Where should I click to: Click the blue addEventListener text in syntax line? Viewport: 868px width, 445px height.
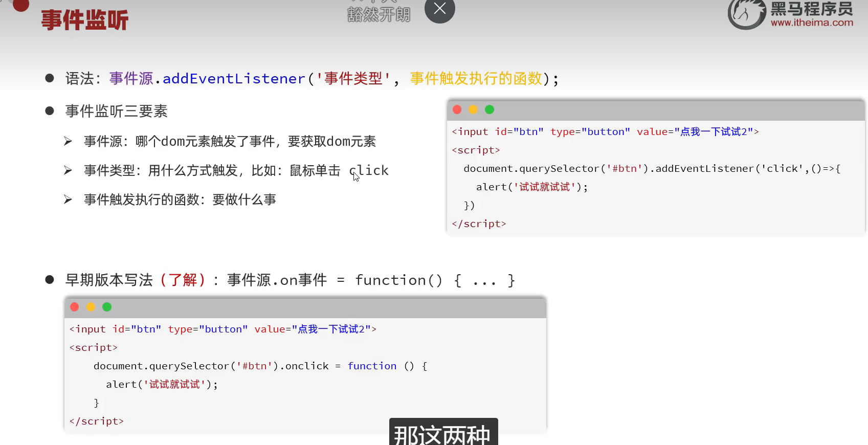pyautogui.click(x=234, y=79)
